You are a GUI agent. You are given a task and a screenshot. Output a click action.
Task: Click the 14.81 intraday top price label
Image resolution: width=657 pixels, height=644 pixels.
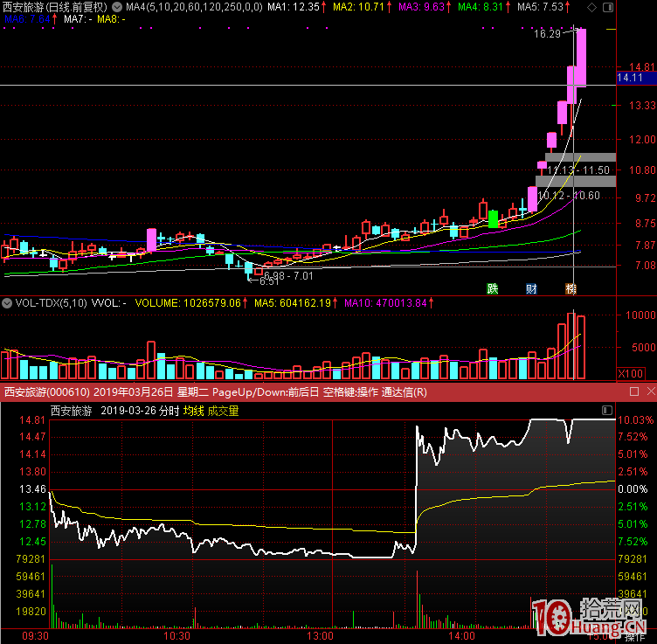[32, 420]
